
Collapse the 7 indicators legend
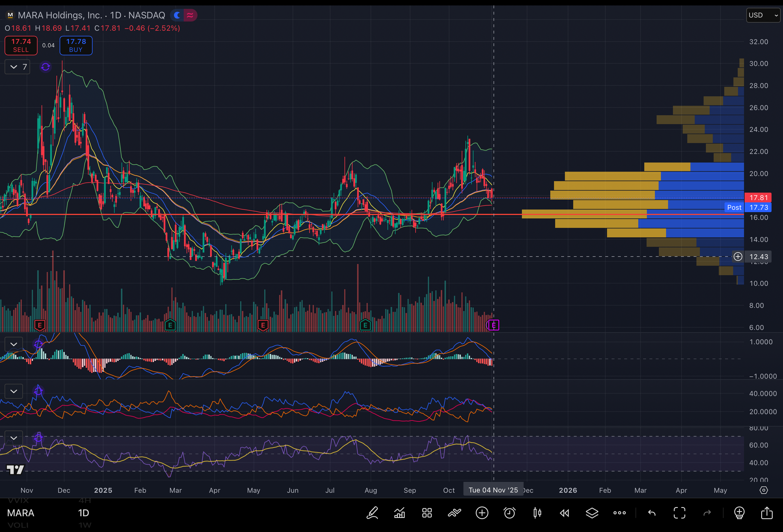click(x=14, y=67)
